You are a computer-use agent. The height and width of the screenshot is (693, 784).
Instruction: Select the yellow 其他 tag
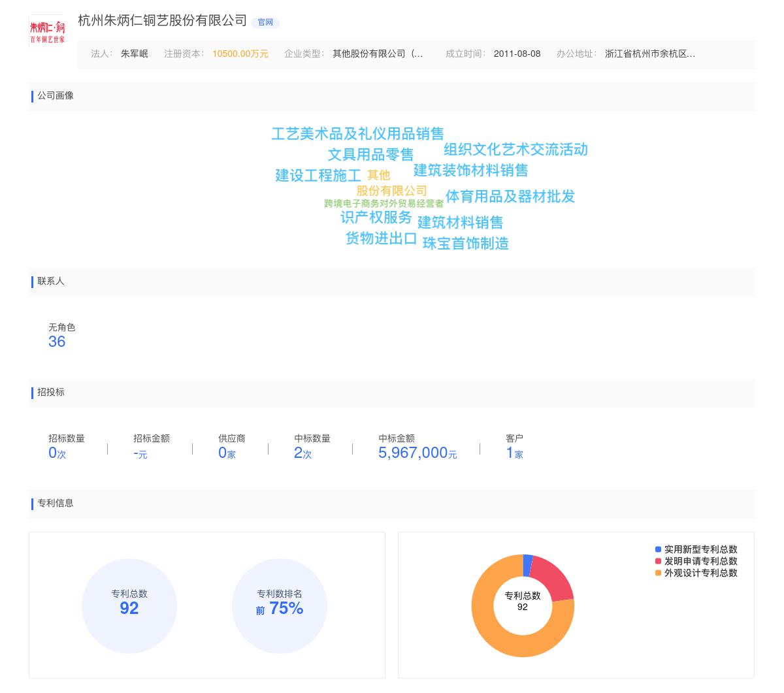(x=378, y=175)
